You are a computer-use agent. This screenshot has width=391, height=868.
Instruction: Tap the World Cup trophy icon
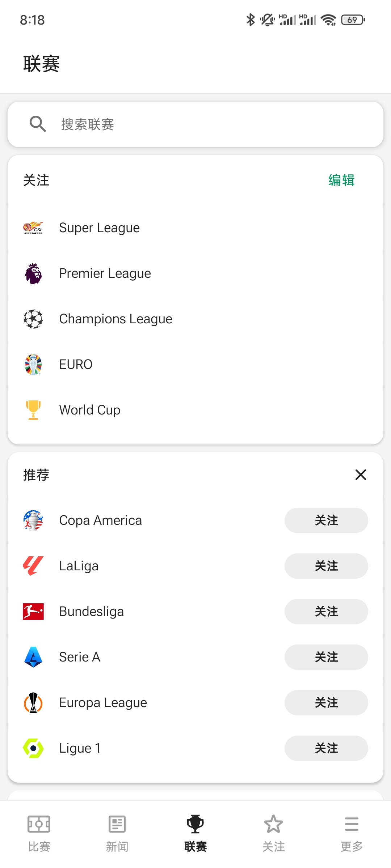(33, 410)
